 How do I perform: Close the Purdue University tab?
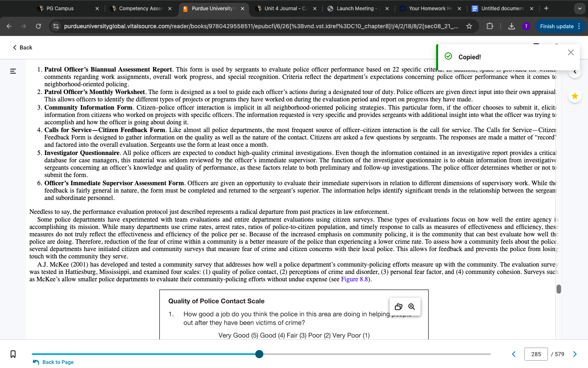(242, 9)
